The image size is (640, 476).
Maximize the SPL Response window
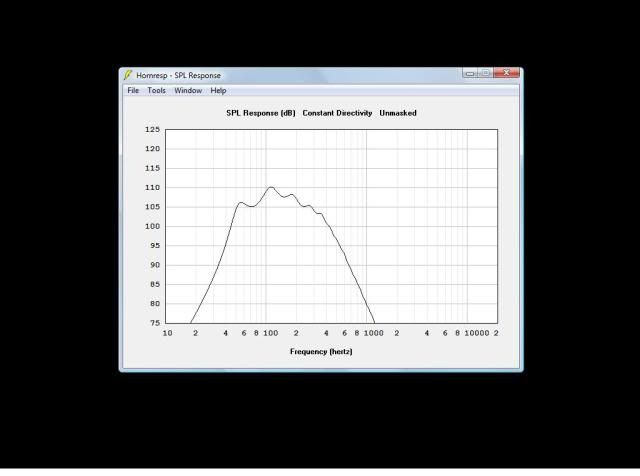coord(485,73)
